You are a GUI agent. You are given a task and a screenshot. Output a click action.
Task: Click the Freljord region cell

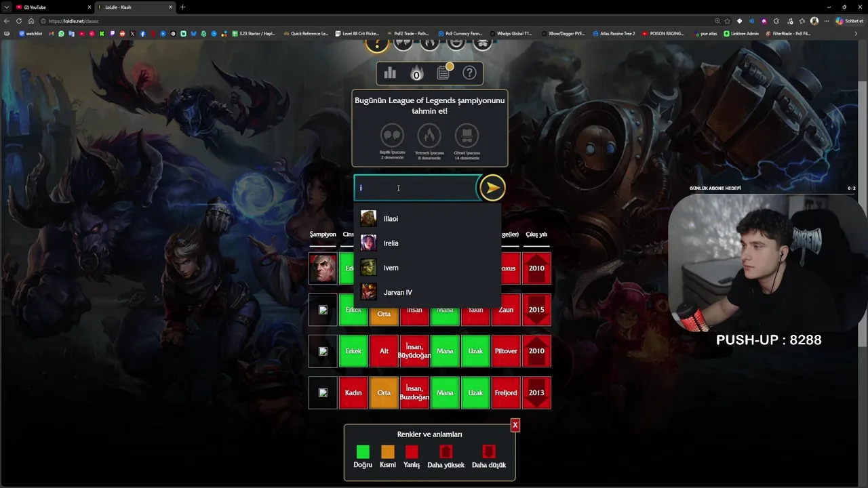click(506, 392)
